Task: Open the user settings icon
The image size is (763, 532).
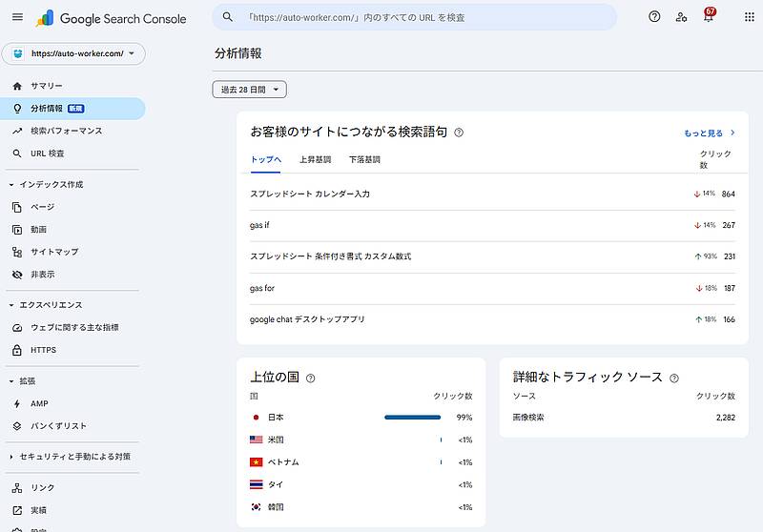Action: click(681, 17)
